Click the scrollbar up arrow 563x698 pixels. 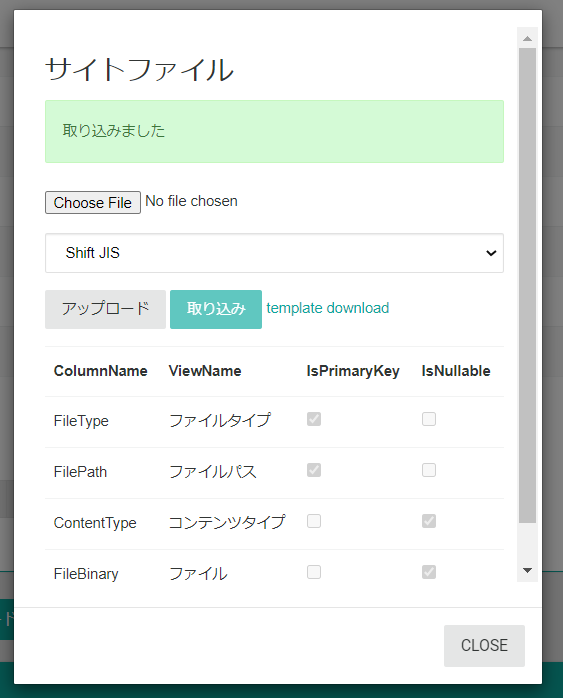tap(527, 39)
